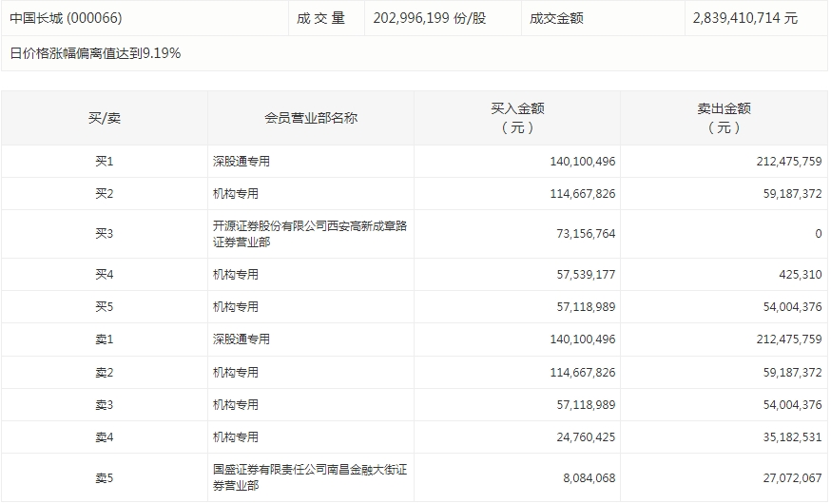Click the 成交量 label cell
The height and width of the screenshot is (504, 831).
(321, 18)
